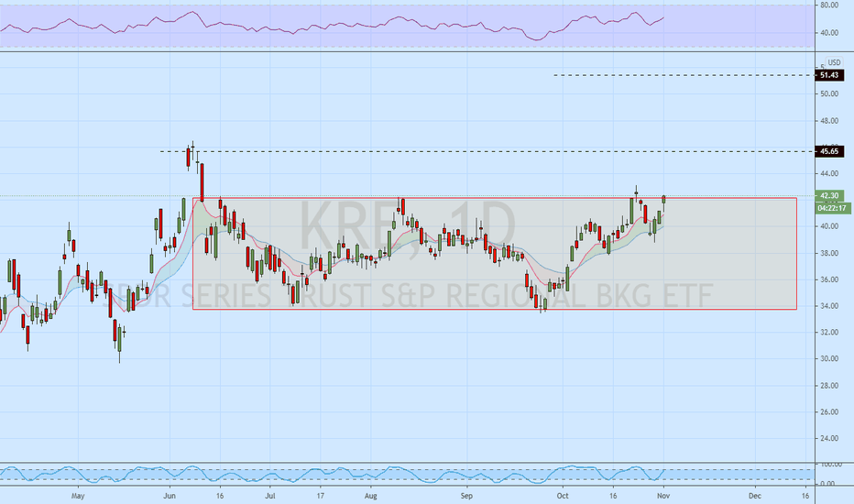This screenshot has height=504, width=854.
Task: Select the 45.65 horizontal line price label
Action: [829, 151]
